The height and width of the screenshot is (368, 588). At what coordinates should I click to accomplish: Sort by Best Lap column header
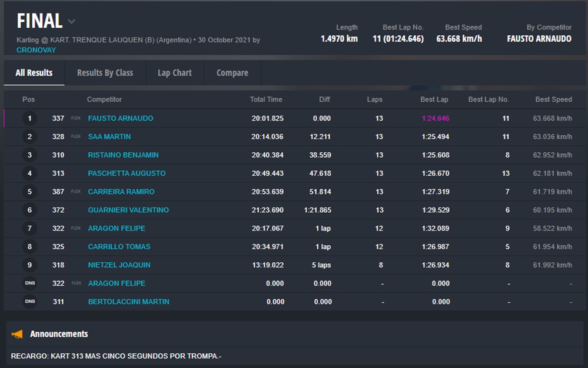(x=434, y=99)
